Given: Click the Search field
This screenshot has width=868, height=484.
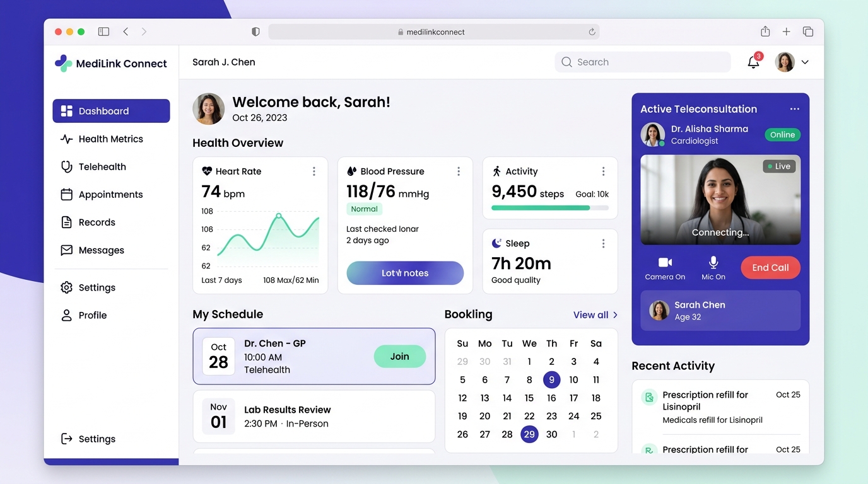Looking at the screenshot, I should coord(643,62).
